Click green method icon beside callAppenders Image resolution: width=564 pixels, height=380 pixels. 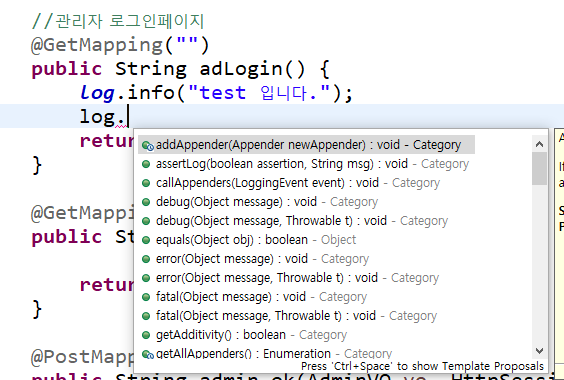[x=146, y=183]
